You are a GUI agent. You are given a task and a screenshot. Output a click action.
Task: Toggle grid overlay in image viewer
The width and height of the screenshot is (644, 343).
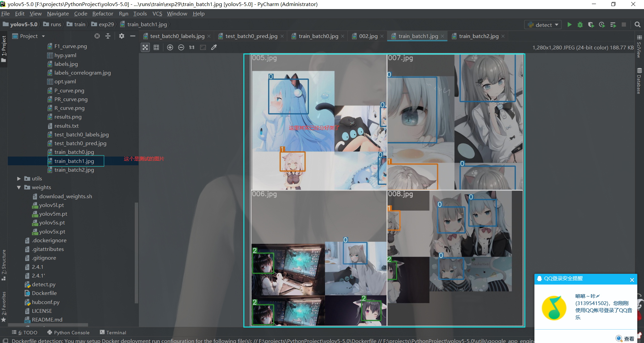[x=156, y=47]
